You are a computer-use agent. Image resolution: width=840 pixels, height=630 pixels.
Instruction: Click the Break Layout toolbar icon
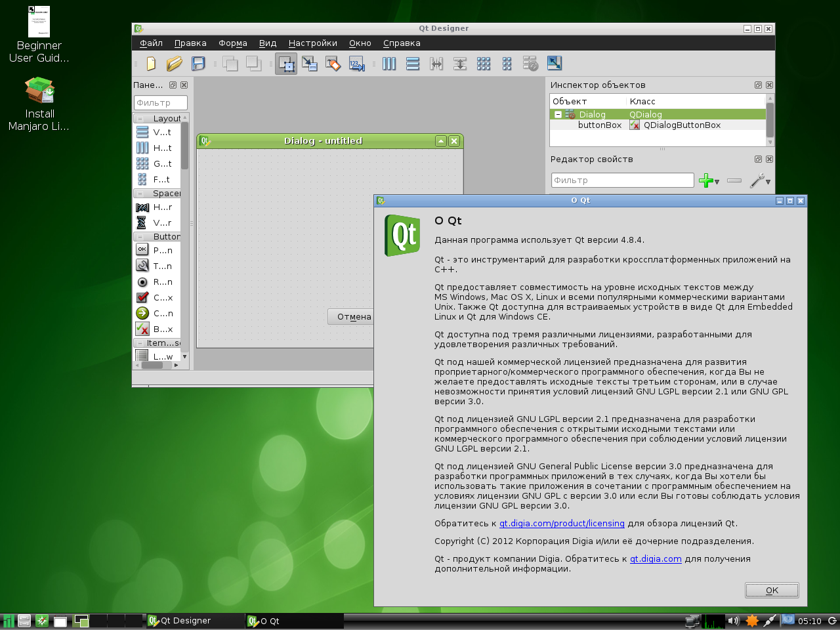(x=530, y=64)
